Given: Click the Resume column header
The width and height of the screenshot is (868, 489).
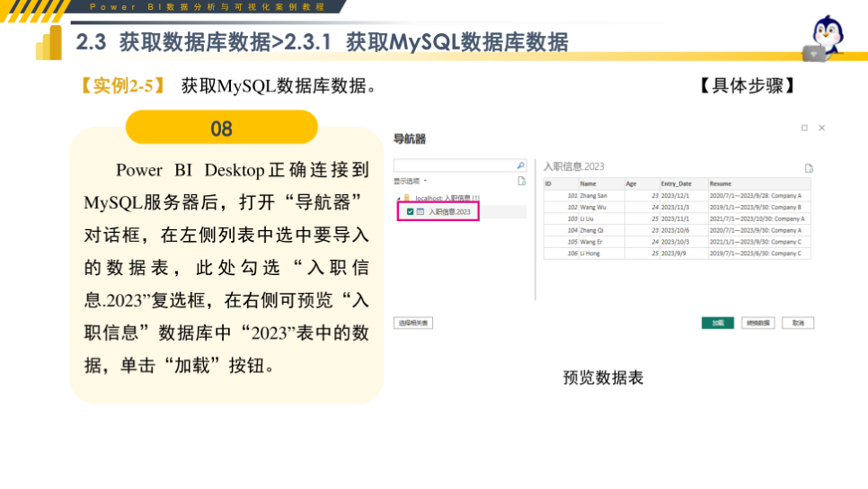Looking at the screenshot, I should [x=759, y=184].
